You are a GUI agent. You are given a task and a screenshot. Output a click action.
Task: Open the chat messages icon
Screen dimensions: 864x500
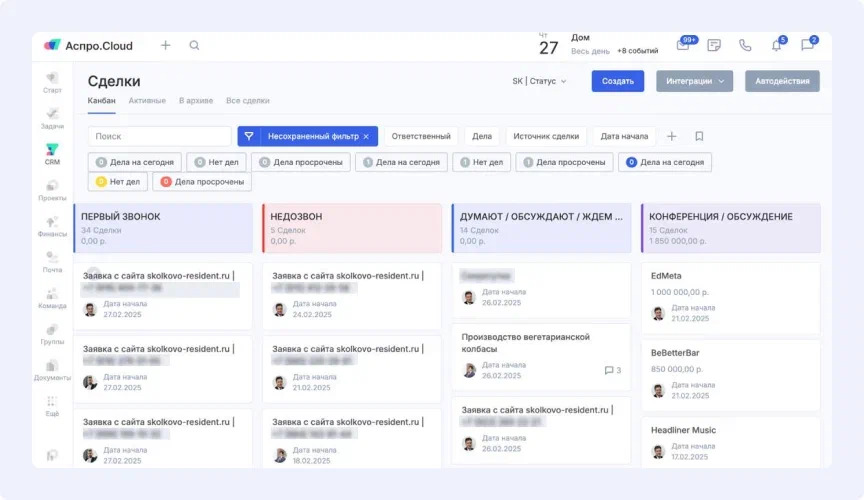click(x=807, y=45)
